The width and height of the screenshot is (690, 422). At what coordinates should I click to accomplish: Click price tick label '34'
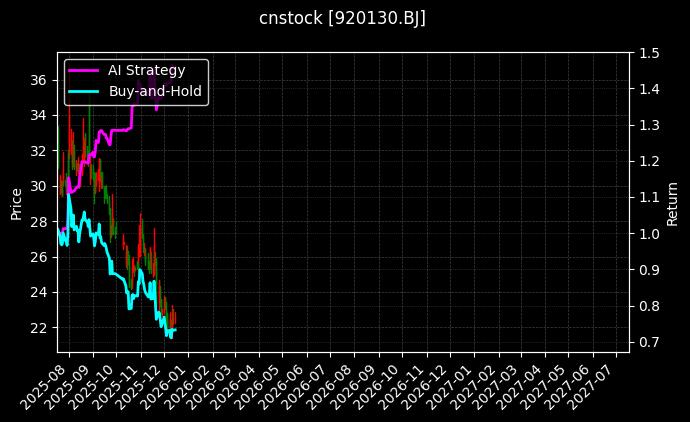(38, 116)
